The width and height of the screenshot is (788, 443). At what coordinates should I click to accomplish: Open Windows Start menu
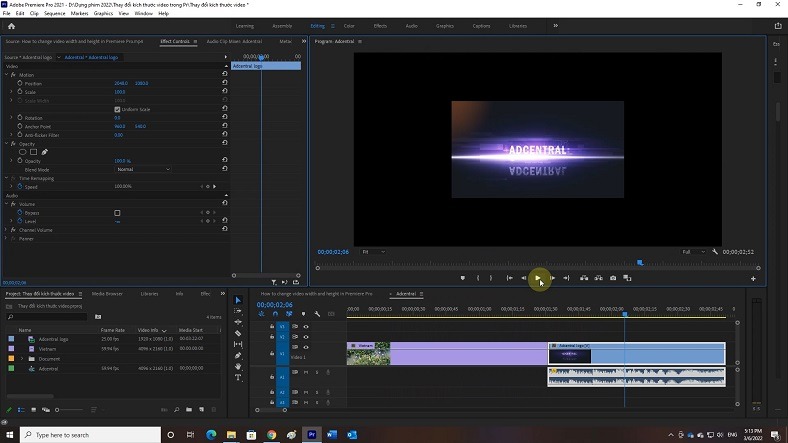click(x=10, y=434)
